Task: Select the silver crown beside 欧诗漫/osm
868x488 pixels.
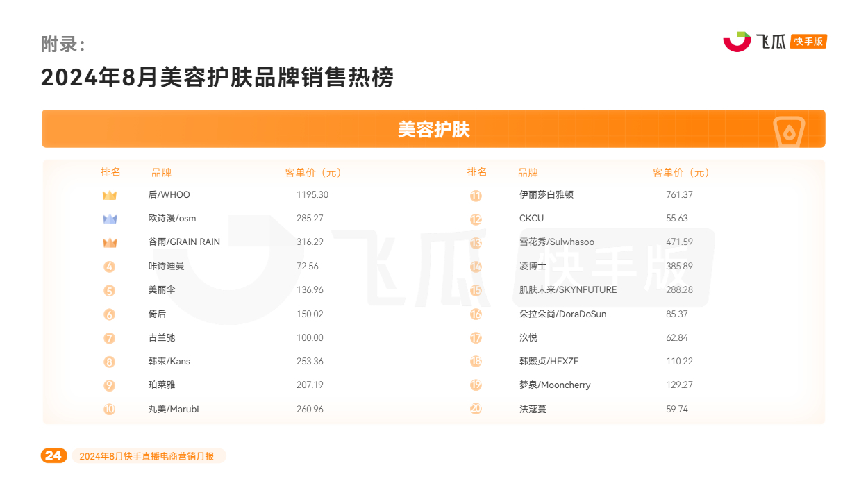Action: pyautogui.click(x=110, y=219)
